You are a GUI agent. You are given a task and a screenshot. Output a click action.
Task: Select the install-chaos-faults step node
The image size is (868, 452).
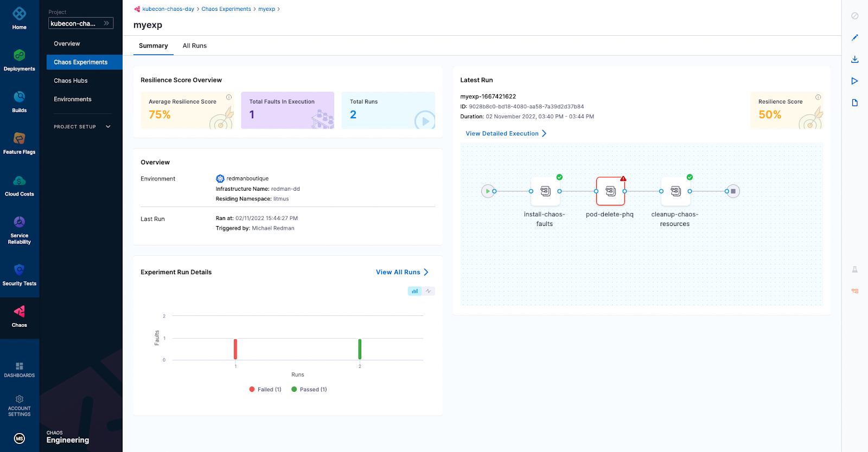point(545,191)
